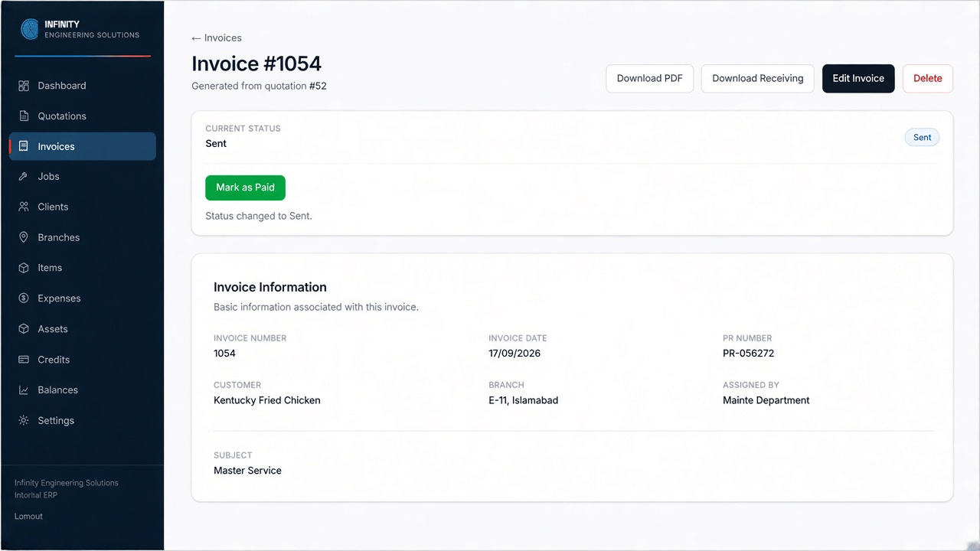Click the Edit Invoice button
The width and height of the screenshot is (980, 551).
858,79
